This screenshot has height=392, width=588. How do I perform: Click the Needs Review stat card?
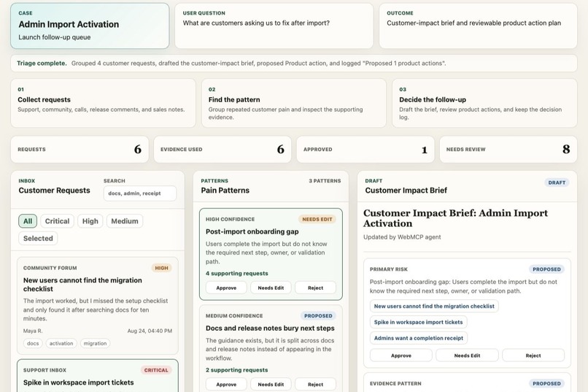(508, 150)
